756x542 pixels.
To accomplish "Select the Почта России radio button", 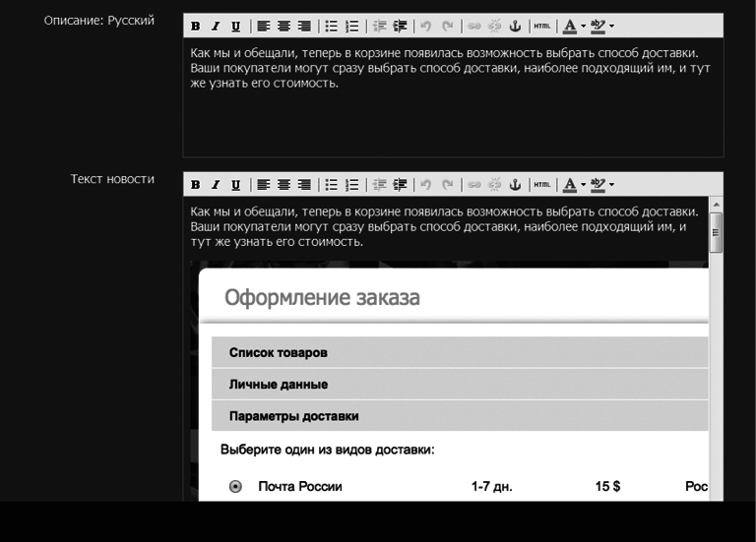I will (x=235, y=487).
